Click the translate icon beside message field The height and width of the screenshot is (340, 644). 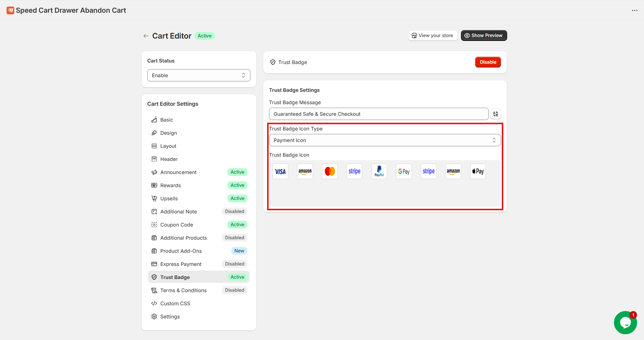pos(496,114)
